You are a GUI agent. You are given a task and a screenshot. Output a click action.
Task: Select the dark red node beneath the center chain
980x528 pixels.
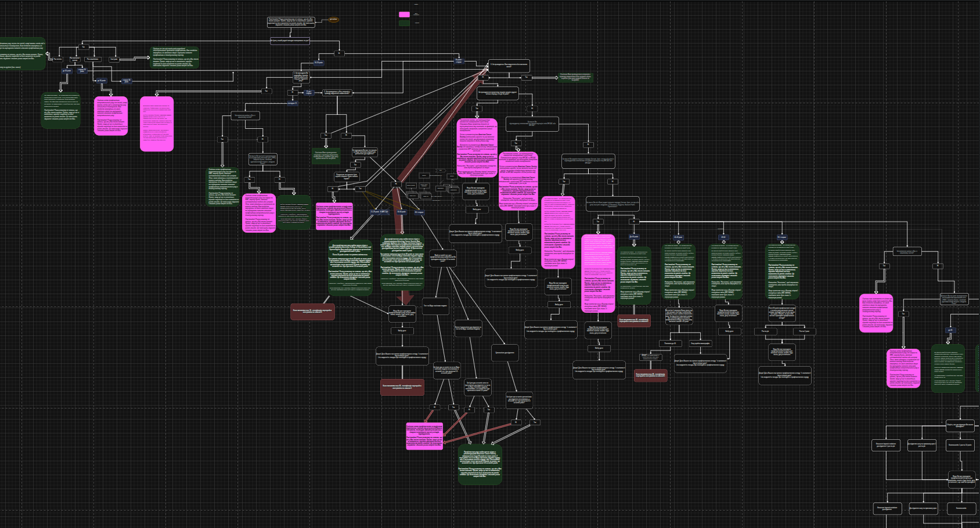(x=402, y=387)
